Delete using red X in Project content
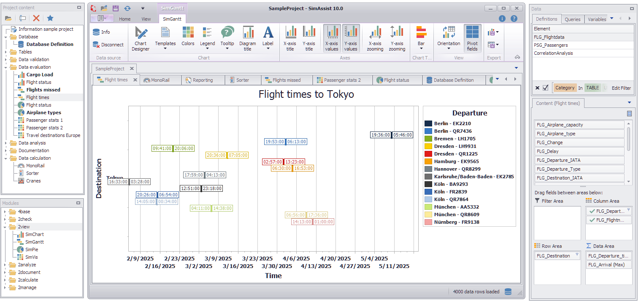 (36, 18)
